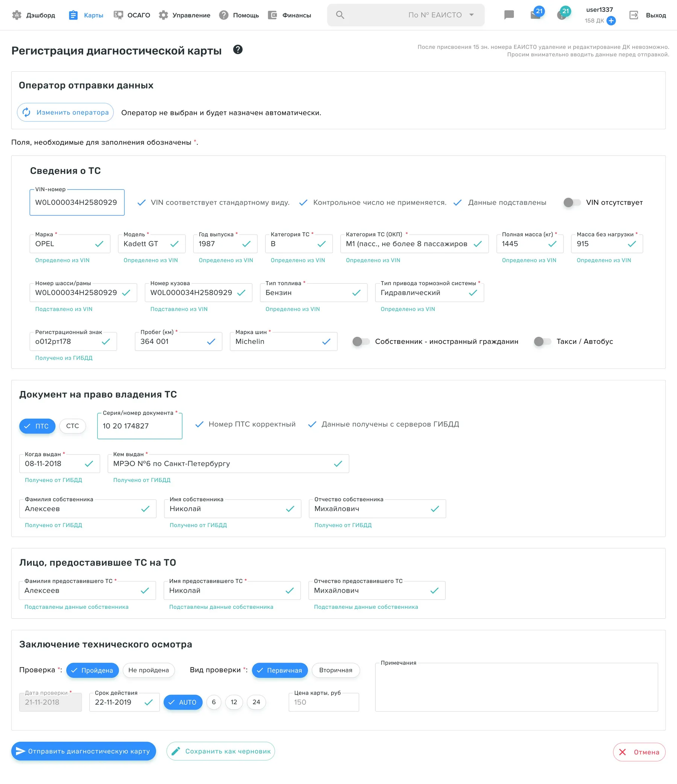677x784 pixels.
Task: Enable Собственник - иностранный гражданин switch
Action: 361,342
